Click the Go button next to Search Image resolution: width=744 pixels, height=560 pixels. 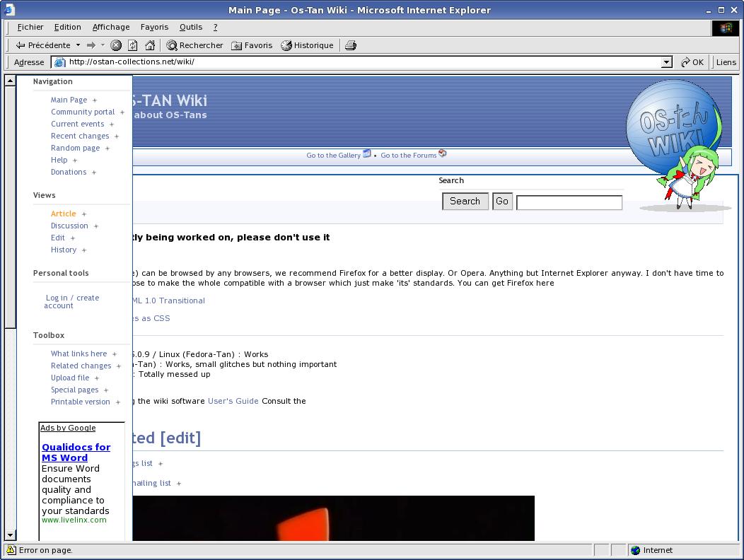click(x=502, y=202)
